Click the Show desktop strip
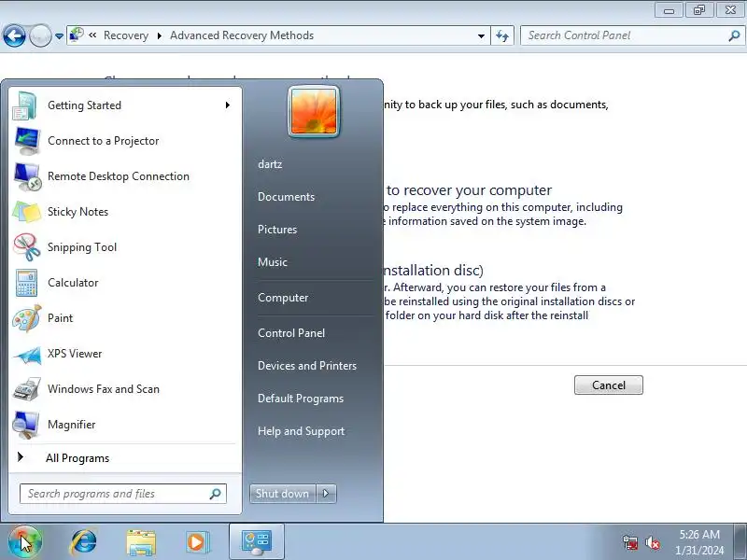Image resolution: width=747 pixels, height=560 pixels. [x=740, y=541]
